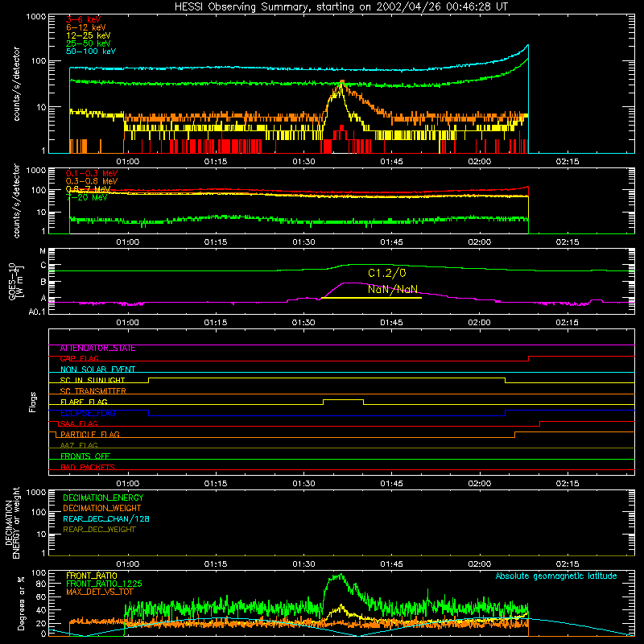
Task: Click the C1.2/0 flare class annotation
Action: pos(387,273)
